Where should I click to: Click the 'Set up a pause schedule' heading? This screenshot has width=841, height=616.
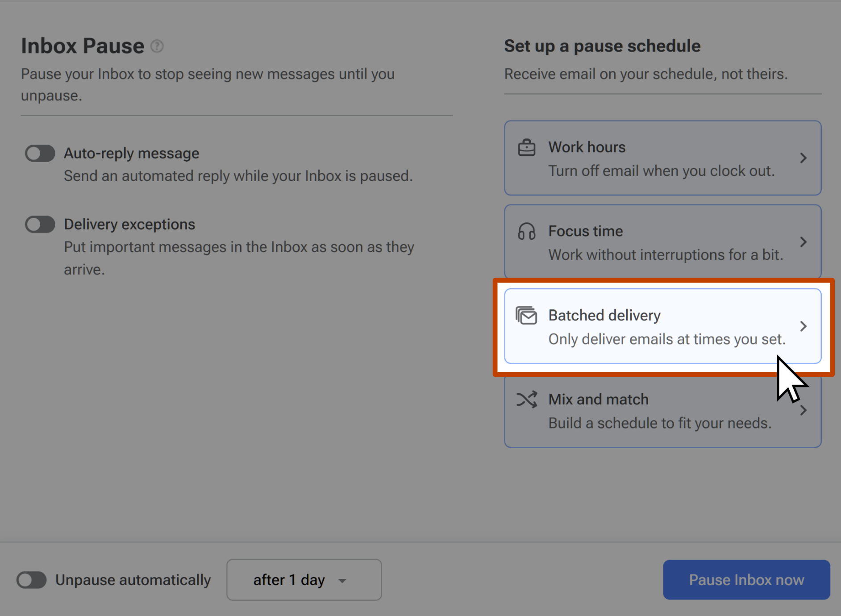pyautogui.click(x=602, y=46)
